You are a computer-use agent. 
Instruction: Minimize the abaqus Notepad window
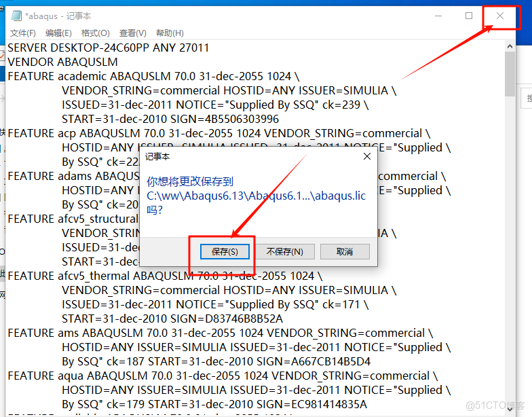[x=438, y=16]
